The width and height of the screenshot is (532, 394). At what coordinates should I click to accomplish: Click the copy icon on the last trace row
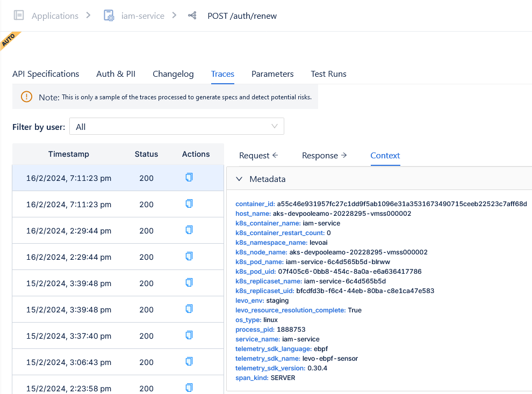tap(189, 388)
